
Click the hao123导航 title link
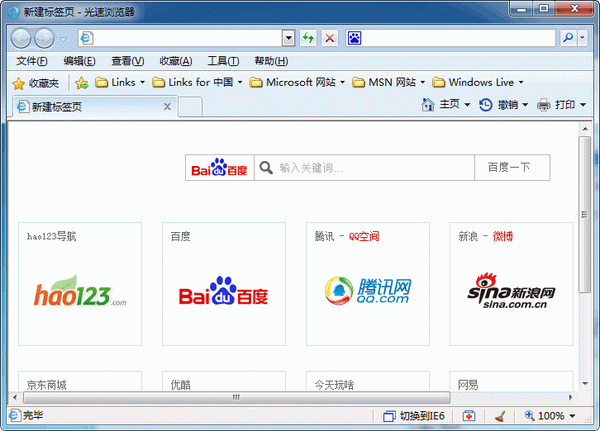(x=51, y=237)
